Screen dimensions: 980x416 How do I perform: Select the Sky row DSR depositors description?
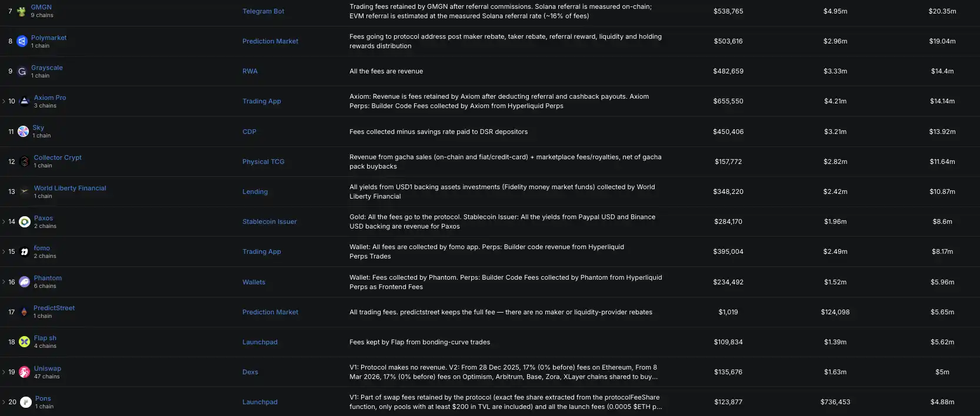[x=438, y=132]
